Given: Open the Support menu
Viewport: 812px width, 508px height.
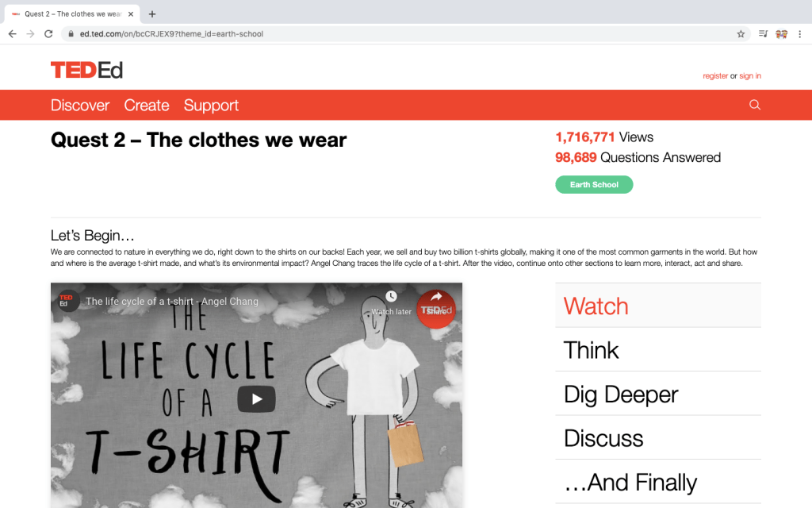Looking at the screenshot, I should (x=211, y=106).
